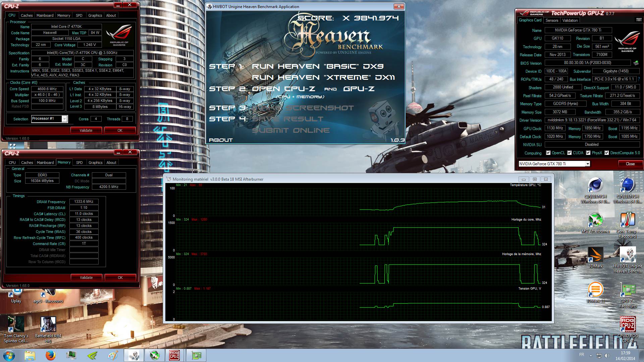Click the 1333.6 MHz DRAM Frequency value
Image resolution: width=644 pixels, height=362 pixels.
(x=84, y=201)
